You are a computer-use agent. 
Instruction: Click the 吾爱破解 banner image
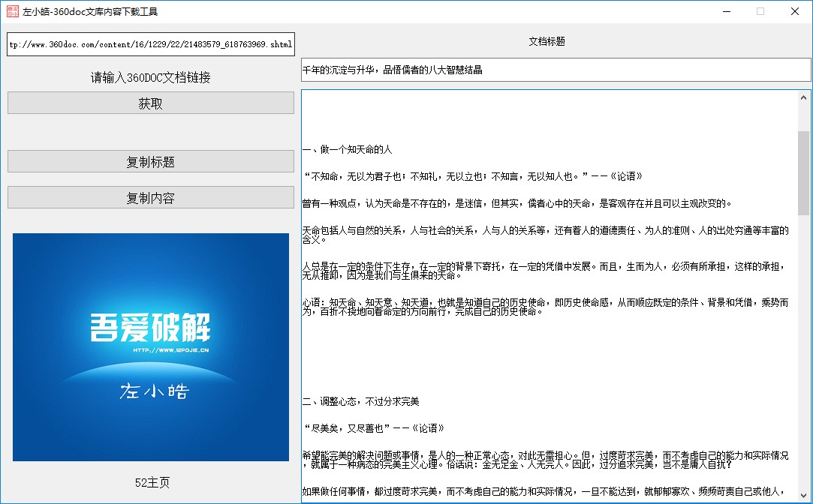click(x=151, y=347)
